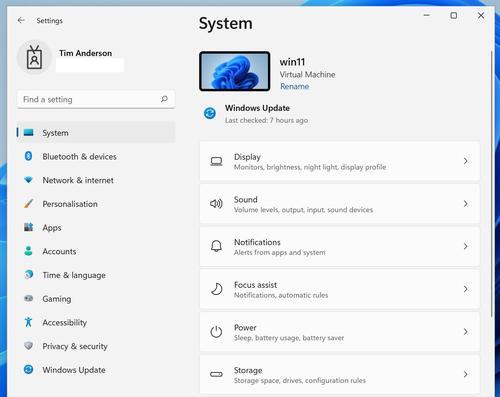Open Accessibility label in sidebar
The width and height of the screenshot is (500, 397).
pyautogui.click(x=65, y=323)
